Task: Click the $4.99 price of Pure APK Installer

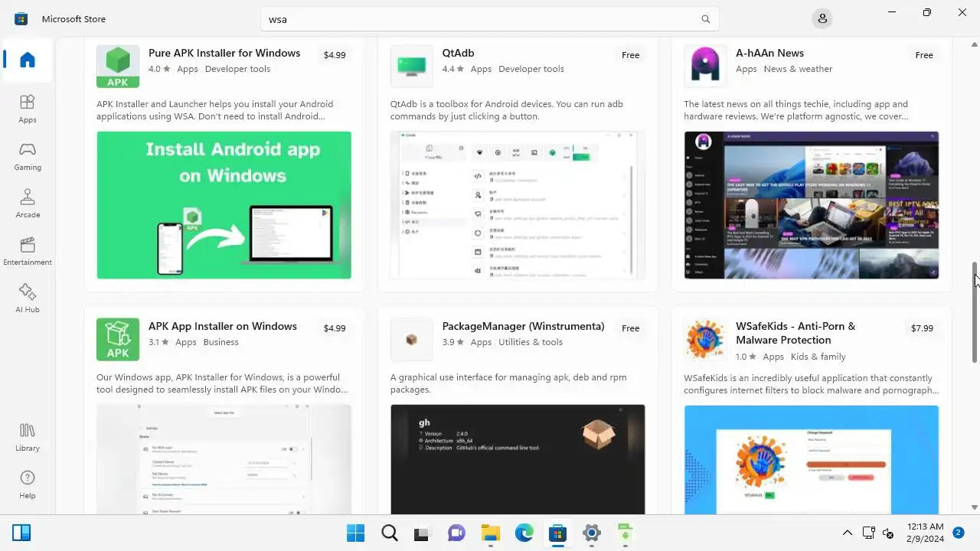Action: point(335,55)
